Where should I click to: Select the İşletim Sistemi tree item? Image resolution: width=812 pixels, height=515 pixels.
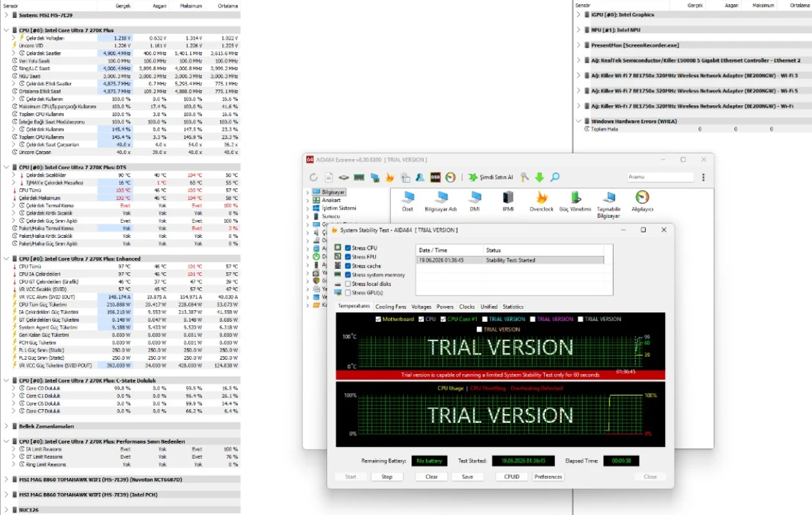point(339,208)
